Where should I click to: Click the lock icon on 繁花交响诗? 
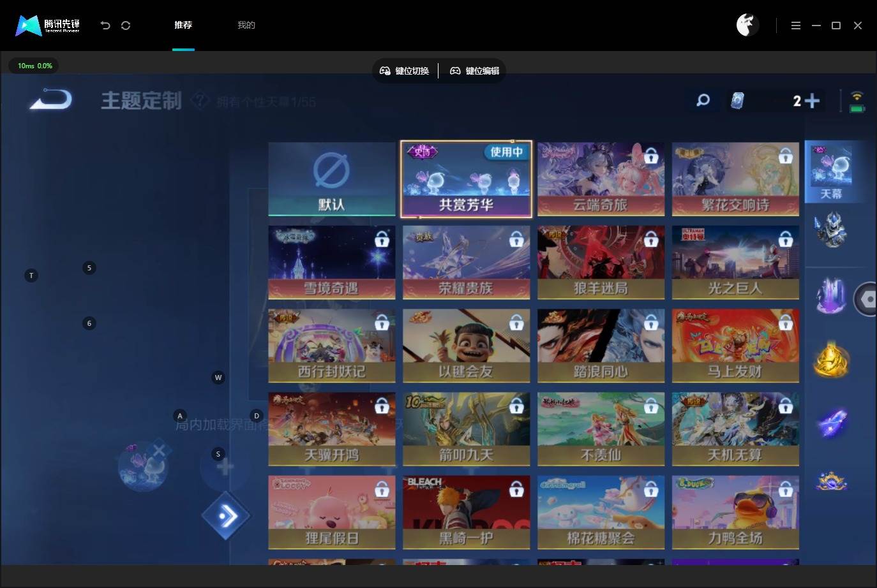tap(786, 156)
